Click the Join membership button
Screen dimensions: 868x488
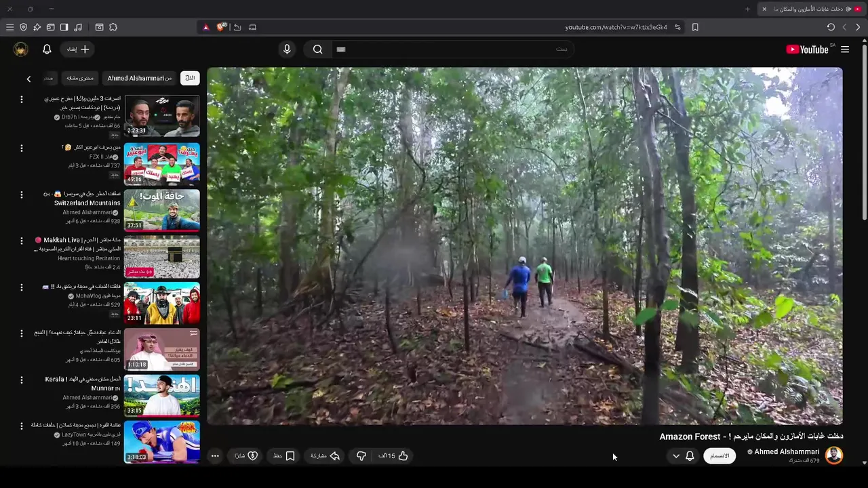719,456
